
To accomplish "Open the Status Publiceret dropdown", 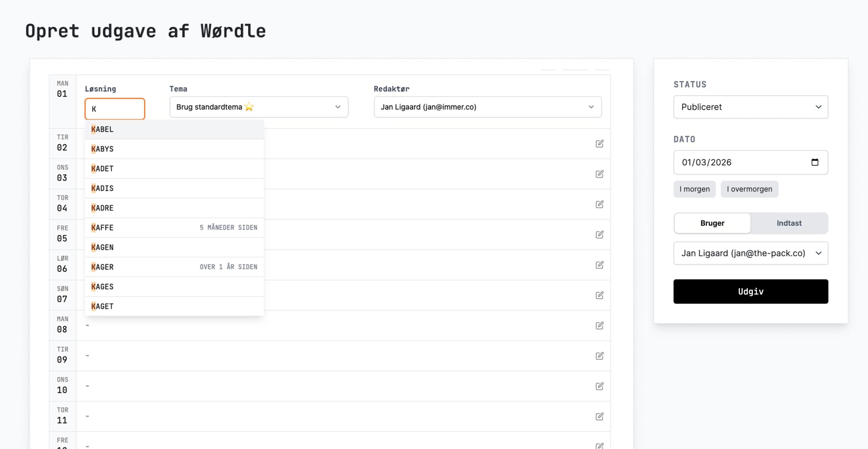I will [x=750, y=107].
